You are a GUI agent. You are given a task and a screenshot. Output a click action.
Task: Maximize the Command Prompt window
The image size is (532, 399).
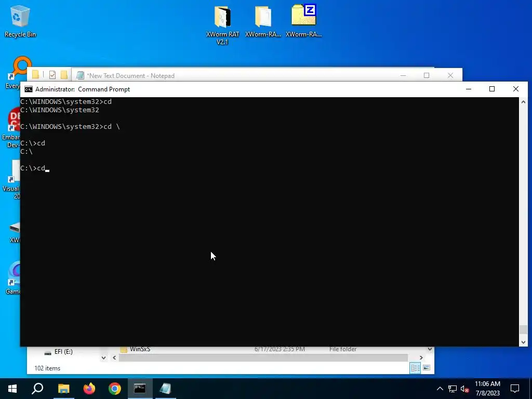pyautogui.click(x=492, y=89)
